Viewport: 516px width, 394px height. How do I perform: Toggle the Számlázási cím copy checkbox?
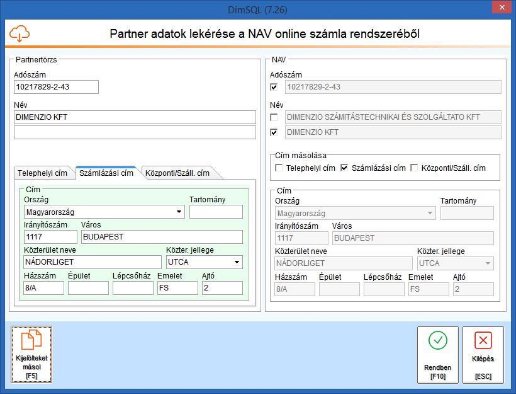point(344,168)
